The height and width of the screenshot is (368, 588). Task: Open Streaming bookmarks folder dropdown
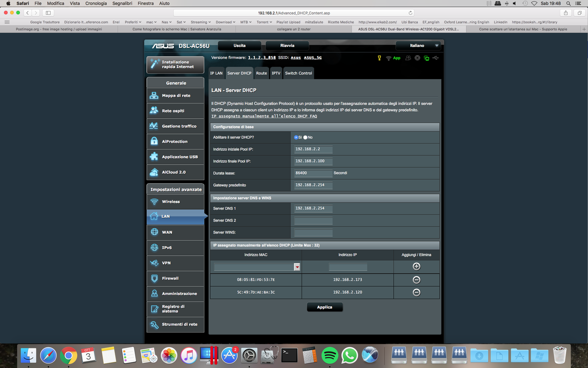pos(201,22)
